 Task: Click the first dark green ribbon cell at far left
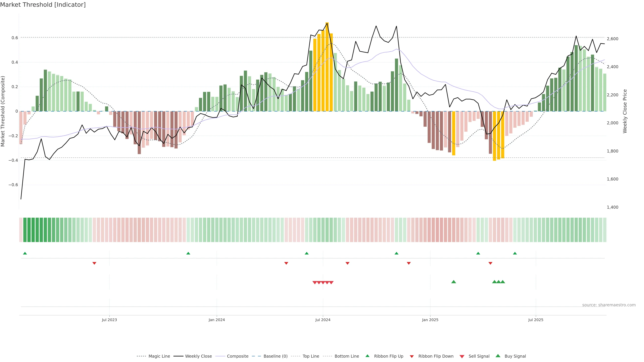(25, 230)
